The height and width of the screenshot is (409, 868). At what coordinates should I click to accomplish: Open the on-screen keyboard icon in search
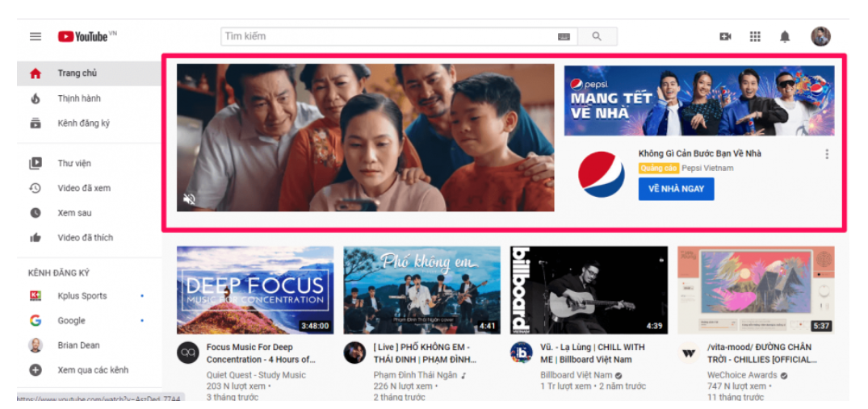(x=564, y=36)
